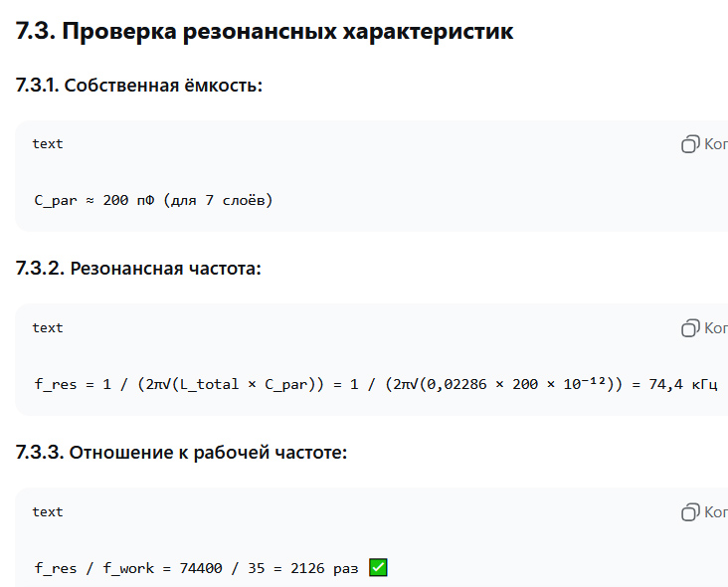728x587 pixels.
Task: Click the '74400 / 35' division expression
Action: pyautogui.click(x=223, y=568)
